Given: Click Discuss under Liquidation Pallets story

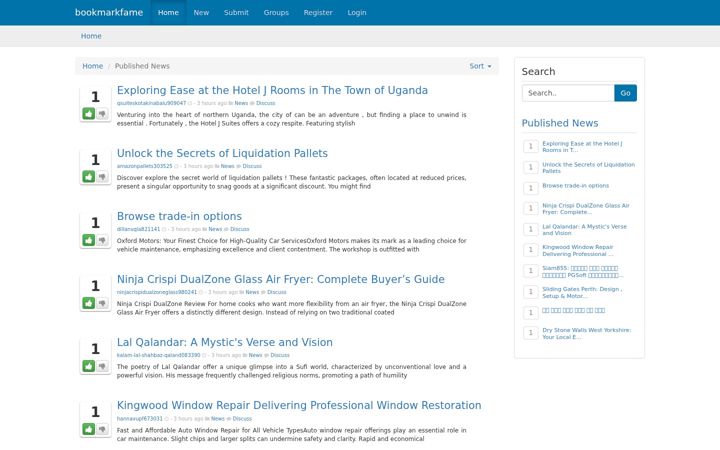Looking at the screenshot, I should [x=252, y=166].
